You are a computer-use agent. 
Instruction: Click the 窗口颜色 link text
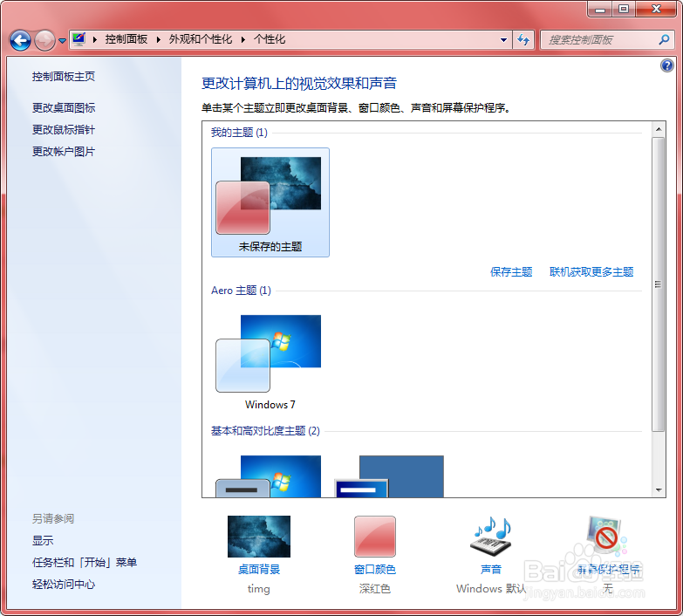[x=374, y=570]
